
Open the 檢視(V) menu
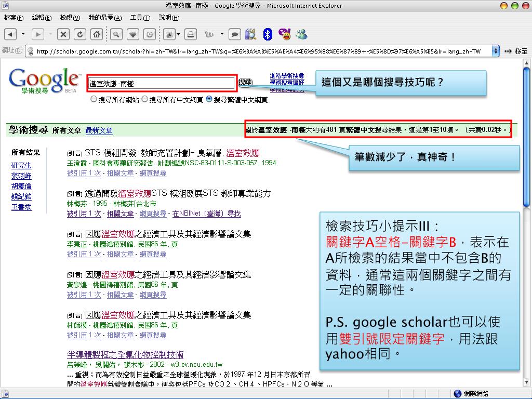70,18
